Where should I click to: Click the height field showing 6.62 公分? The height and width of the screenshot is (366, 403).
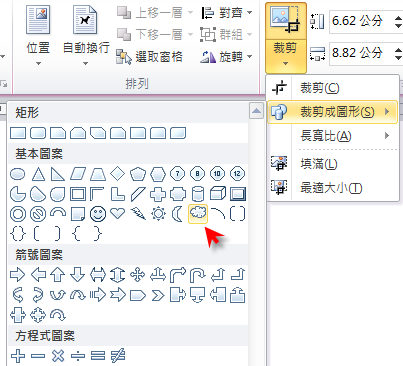pos(361,21)
